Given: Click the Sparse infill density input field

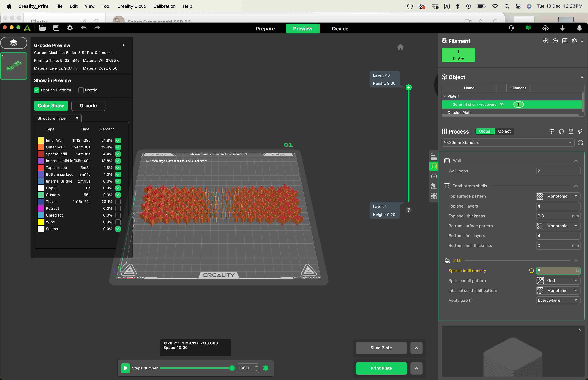Looking at the screenshot, I should pyautogui.click(x=558, y=271).
